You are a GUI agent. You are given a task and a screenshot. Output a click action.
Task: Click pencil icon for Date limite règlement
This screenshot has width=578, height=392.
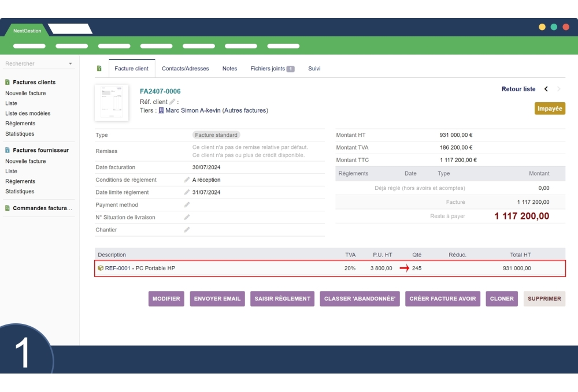(x=187, y=193)
